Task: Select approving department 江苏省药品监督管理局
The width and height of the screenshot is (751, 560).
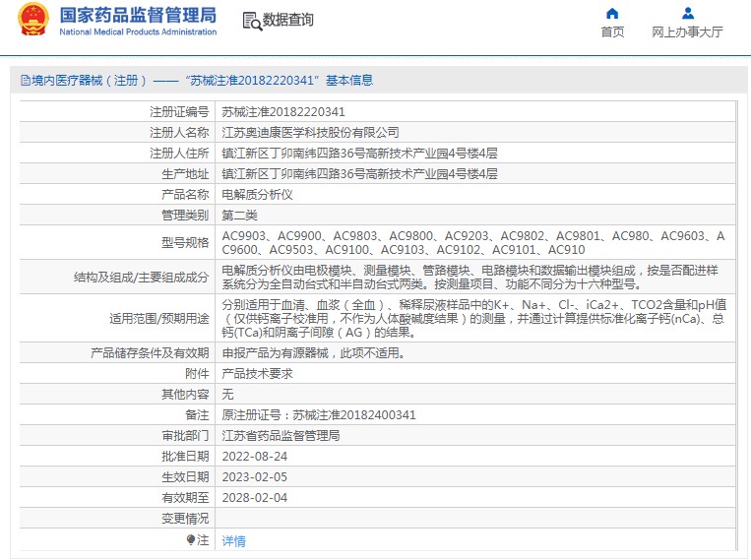Action: (281, 435)
